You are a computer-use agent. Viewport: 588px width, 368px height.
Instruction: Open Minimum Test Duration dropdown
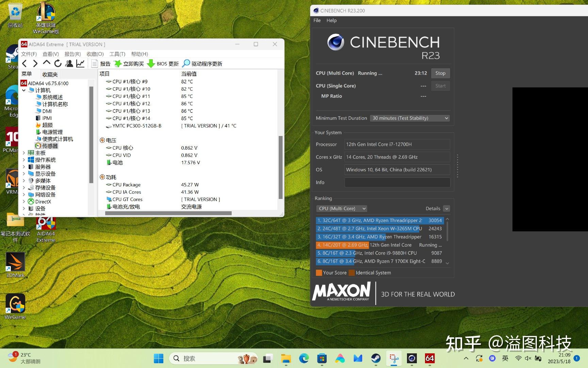[x=410, y=118]
